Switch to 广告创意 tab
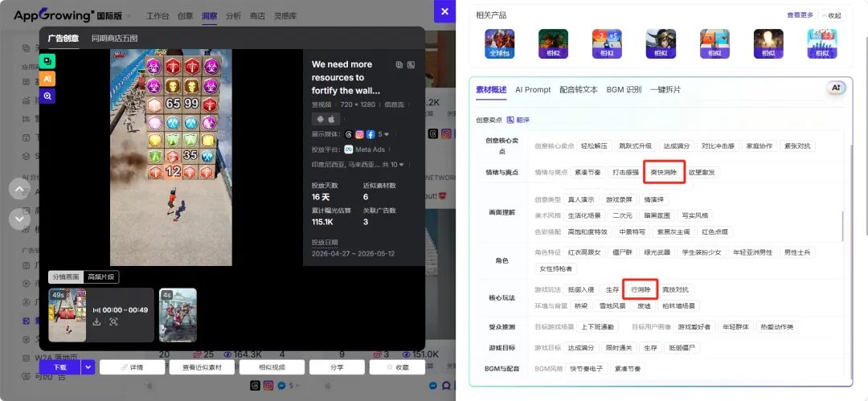868x401 pixels. point(63,39)
